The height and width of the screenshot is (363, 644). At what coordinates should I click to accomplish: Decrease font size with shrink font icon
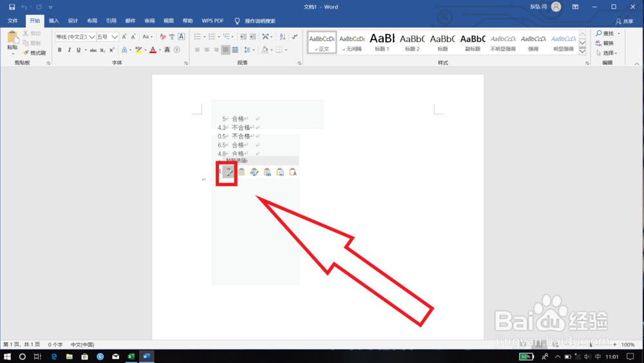point(133,37)
